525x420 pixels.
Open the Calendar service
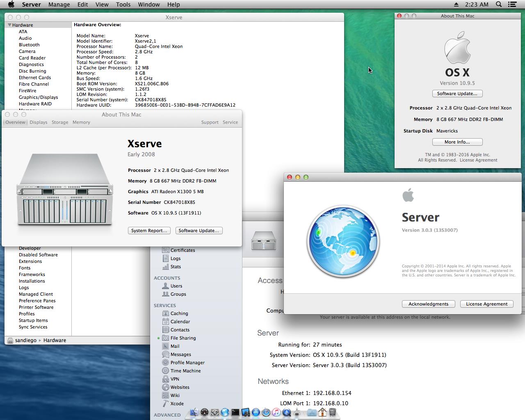coord(176,322)
